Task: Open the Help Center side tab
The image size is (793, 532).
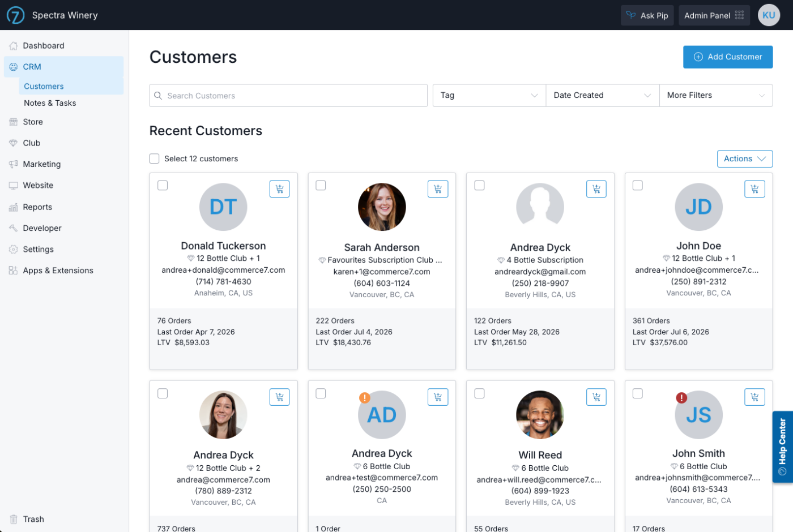Action: click(x=782, y=447)
